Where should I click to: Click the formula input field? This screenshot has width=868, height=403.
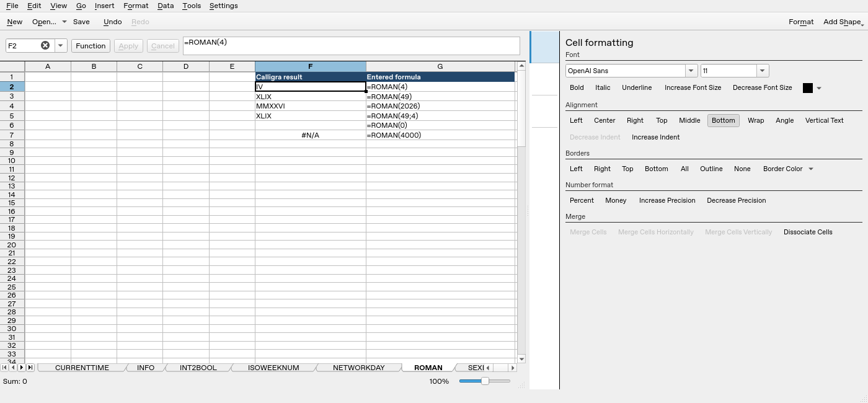(352, 46)
